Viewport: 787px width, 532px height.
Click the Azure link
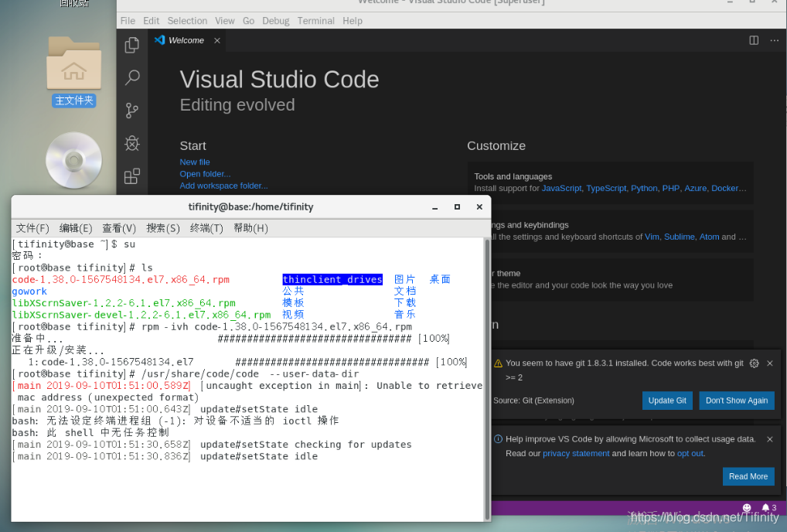696,188
